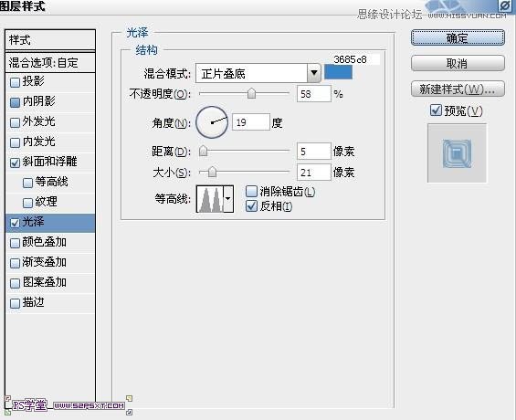Enable the 内发光 checkbox
Image resolution: width=516 pixels, height=420 pixels.
coord(15,142)
